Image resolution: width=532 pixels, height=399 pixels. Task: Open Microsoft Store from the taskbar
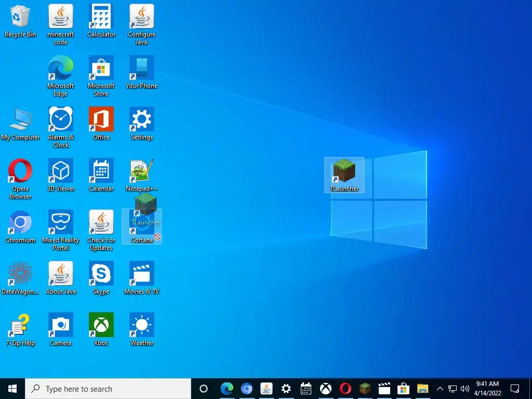[x=403, y=389]
